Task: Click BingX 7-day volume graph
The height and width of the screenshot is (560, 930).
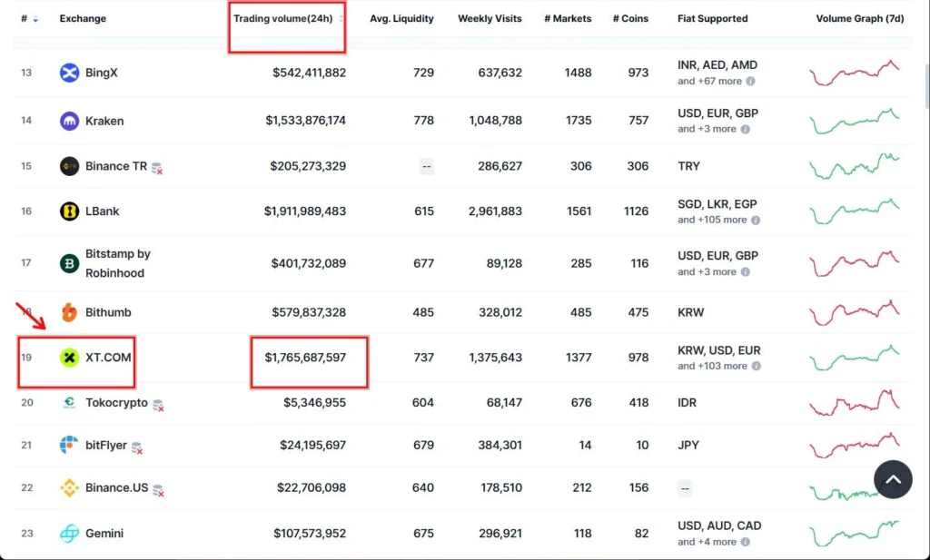Action: 855,73
